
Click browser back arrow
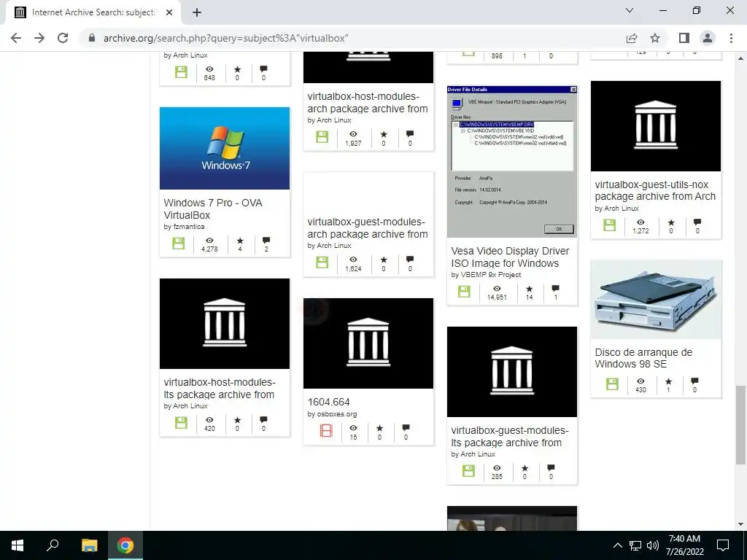(x=16, y=38)
